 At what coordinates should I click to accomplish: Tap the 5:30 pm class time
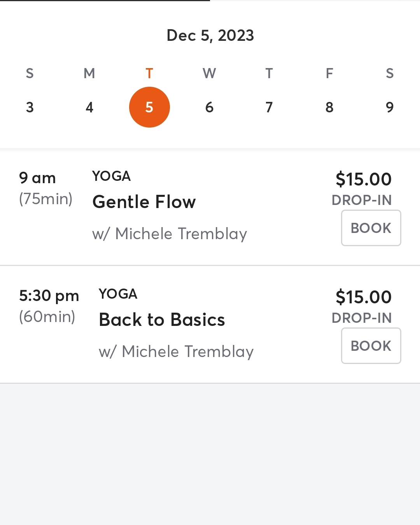pyautogui.click(x=49, y=296)
